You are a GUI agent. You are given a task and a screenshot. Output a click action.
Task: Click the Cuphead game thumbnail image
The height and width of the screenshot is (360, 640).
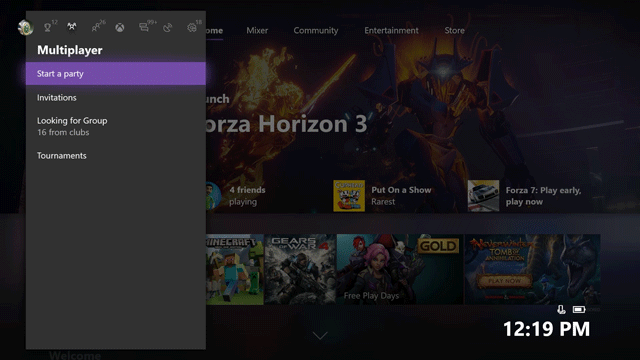349,196
